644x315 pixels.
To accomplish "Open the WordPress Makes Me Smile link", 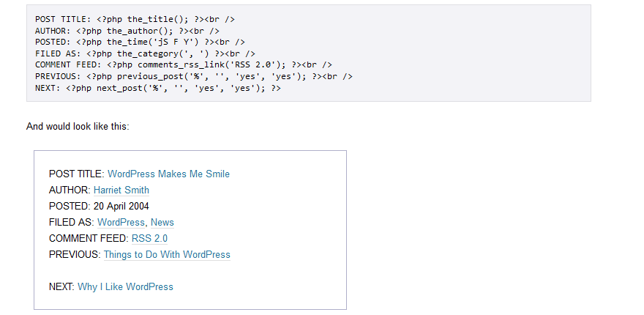I will (x=168, y=174).
